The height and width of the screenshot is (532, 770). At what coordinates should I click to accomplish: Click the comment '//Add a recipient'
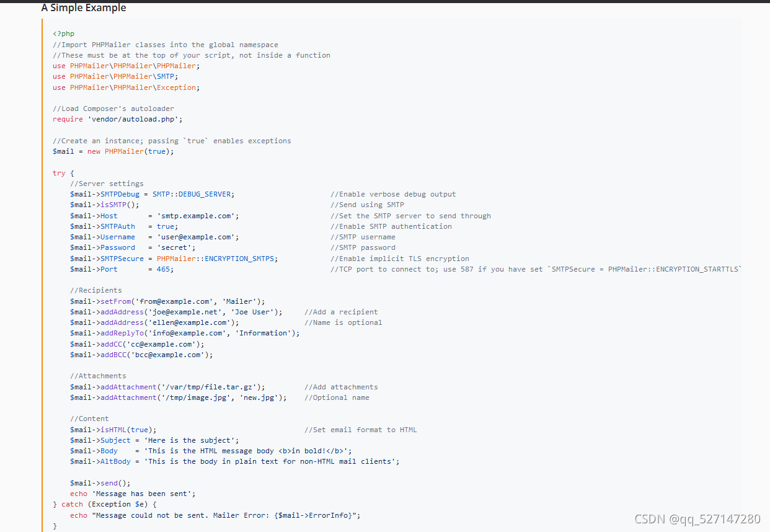pos(341,312)
